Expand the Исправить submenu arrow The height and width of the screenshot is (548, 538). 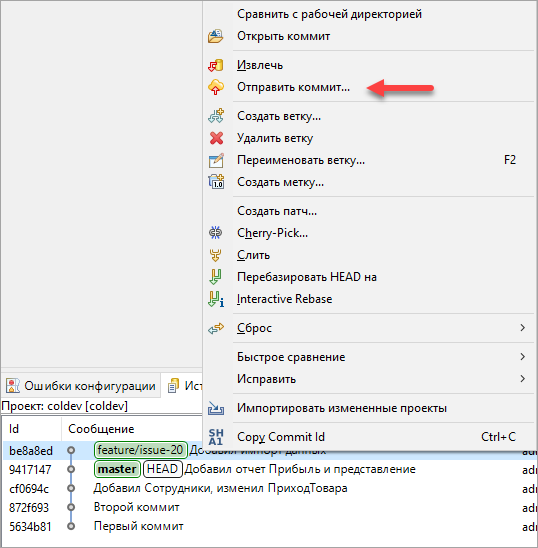[x=522, y=379]
